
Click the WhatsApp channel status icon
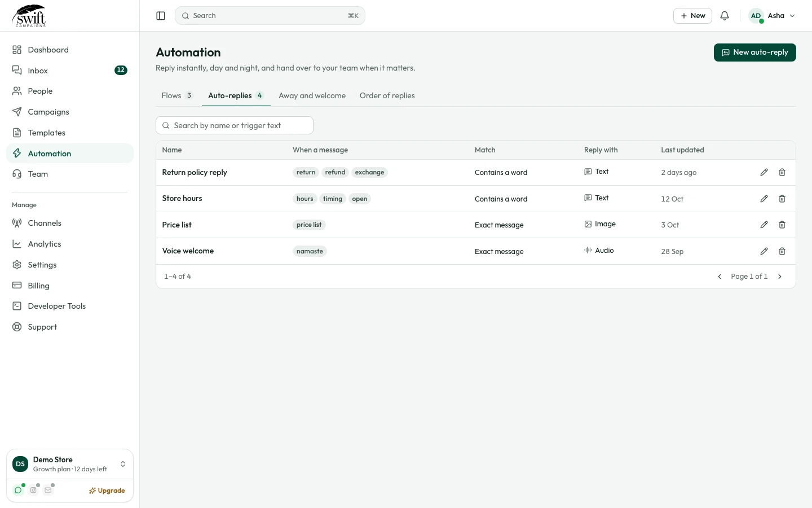[x=18, y=490]
